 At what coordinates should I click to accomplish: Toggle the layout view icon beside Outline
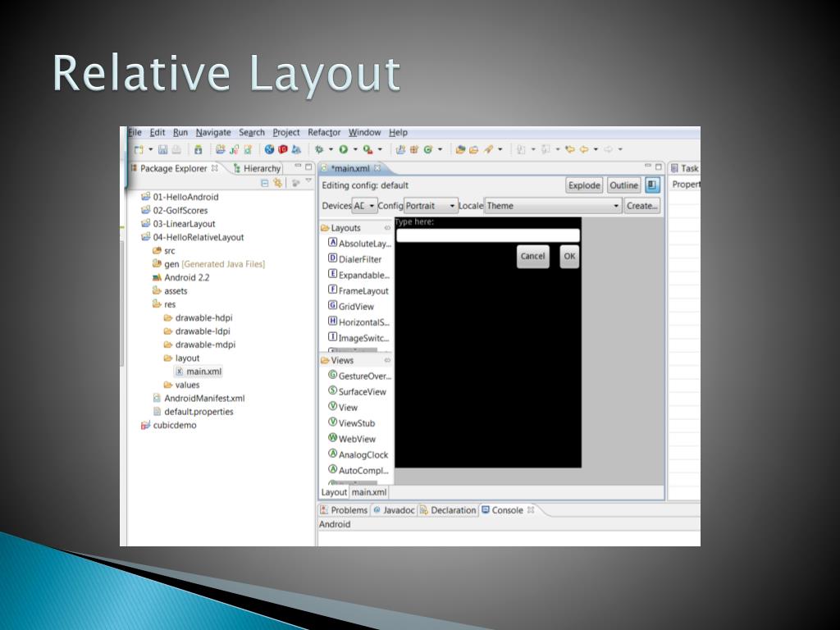pyautogui.click(x=652, y=185)
